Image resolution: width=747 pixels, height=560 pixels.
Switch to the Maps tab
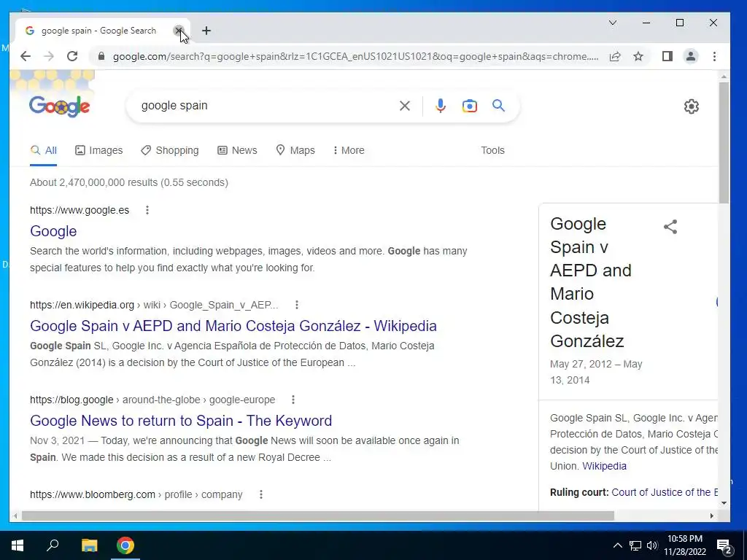tap(295, 150)
